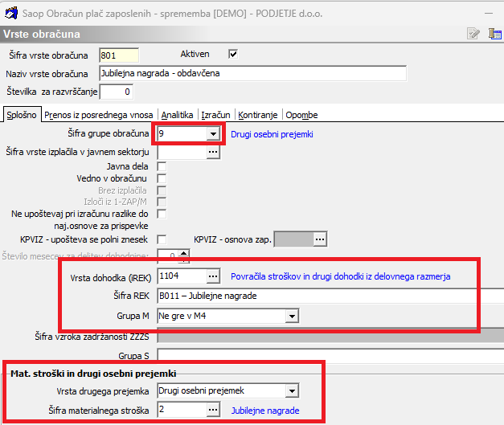Screen dimensions: 504x425
Task: Open the Kontiranje tab
Action: pos(258,115)
